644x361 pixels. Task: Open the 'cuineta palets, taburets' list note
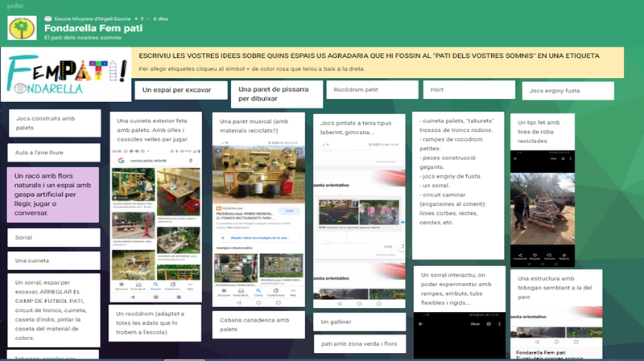click(x=458, y=186)
